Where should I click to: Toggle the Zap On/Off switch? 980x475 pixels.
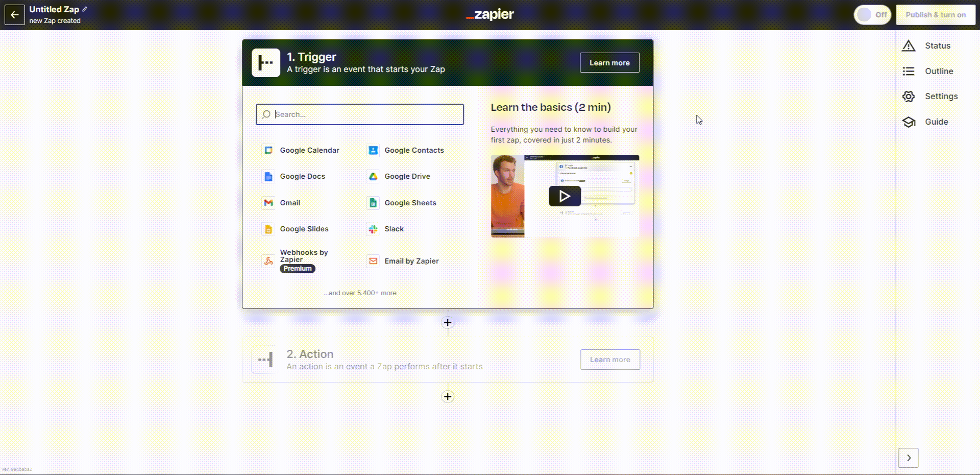(x=872, y=15)
